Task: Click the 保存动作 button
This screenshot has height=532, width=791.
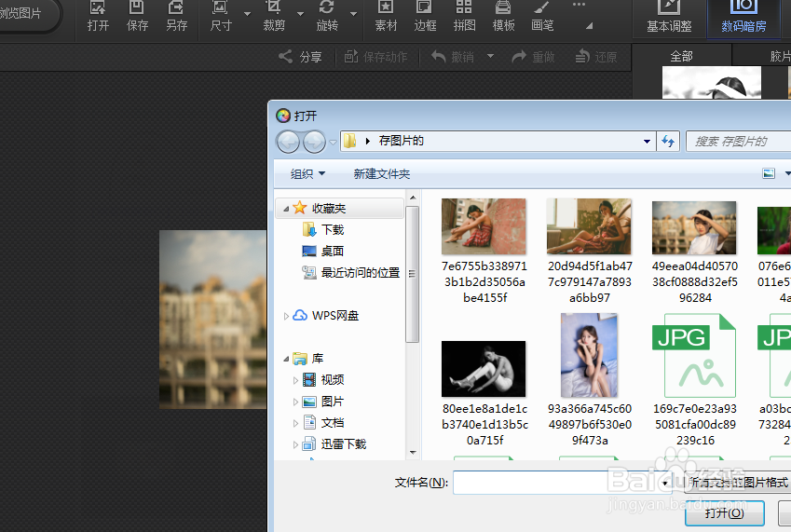Action: click(x=376, y=57)
